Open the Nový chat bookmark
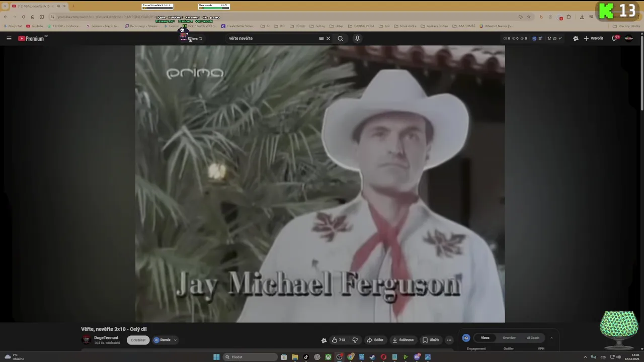The width and height of the screenshot is (644, 362). click(x=13, y=26)
